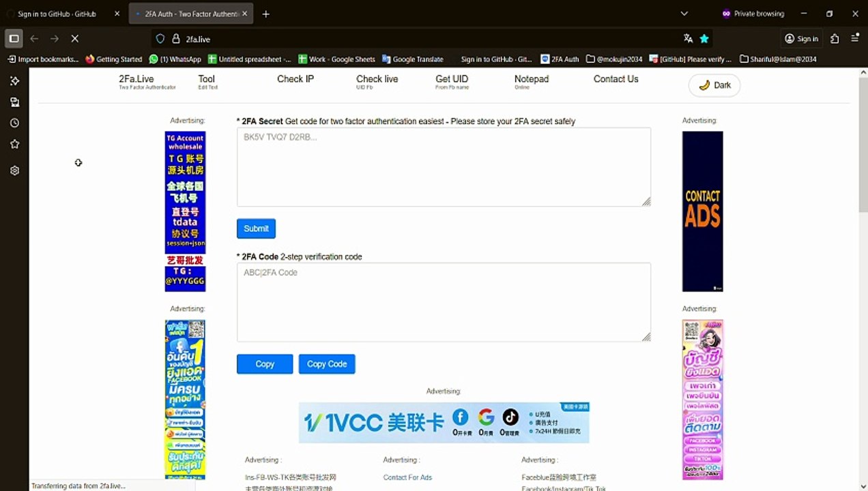Click the 2FA Secret textarea resize handle
Screen dimensions: 868x491
[x=646, y=201]
